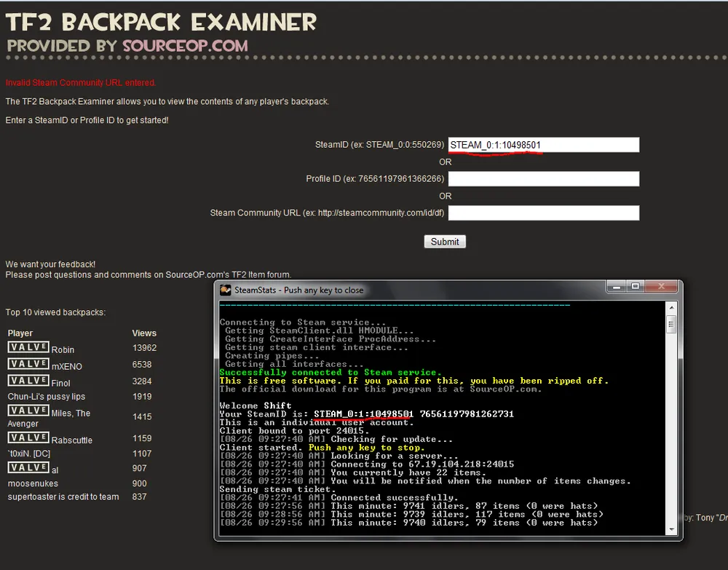Click the VALVE badge beside mXENO
This screenshot has height=570, width=728.
[28, 364]
